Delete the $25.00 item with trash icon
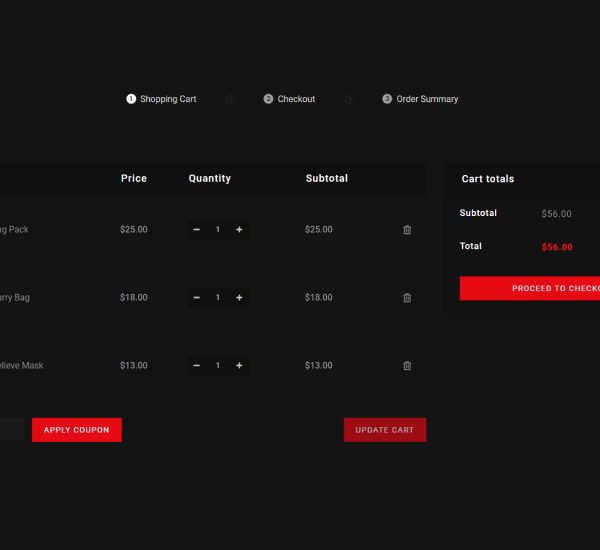Image resolution: width=600 pixels, height=550 pixels. coord(407,230)
